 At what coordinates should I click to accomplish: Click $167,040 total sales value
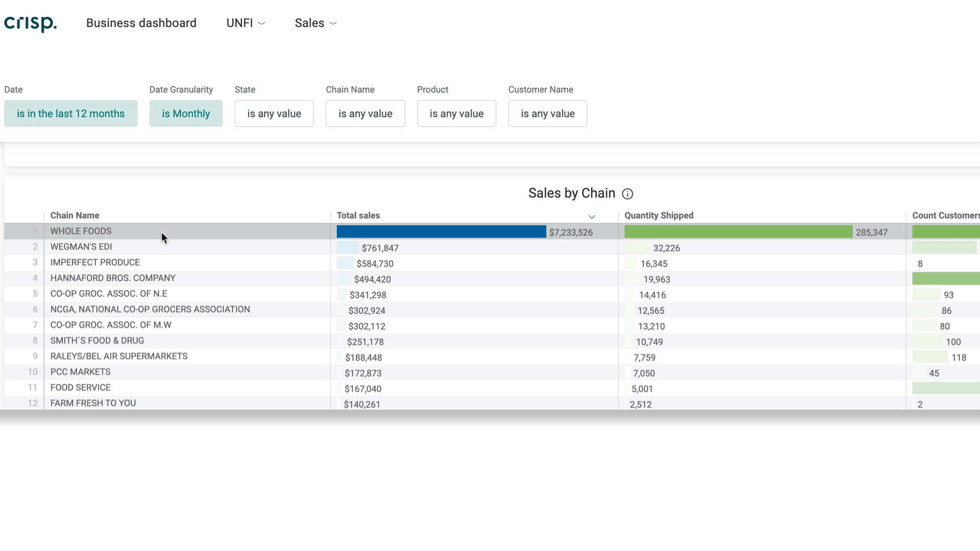tap(363, 389)
